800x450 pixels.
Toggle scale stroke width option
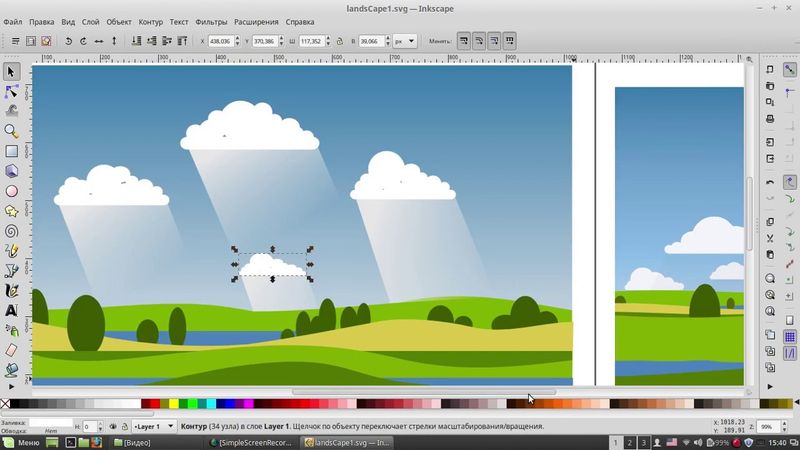pos(464,41)
